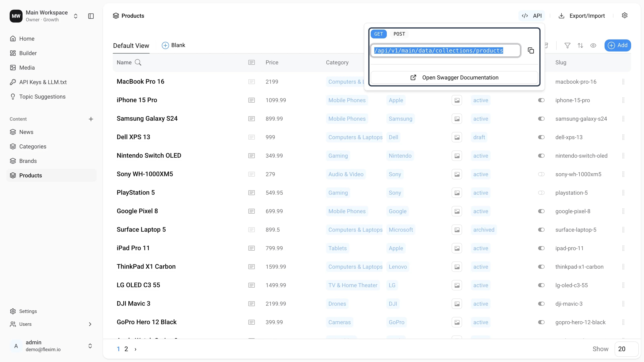The image size is (644, 362).
Task: Open Export/Import menu
Action: [582, 16]
